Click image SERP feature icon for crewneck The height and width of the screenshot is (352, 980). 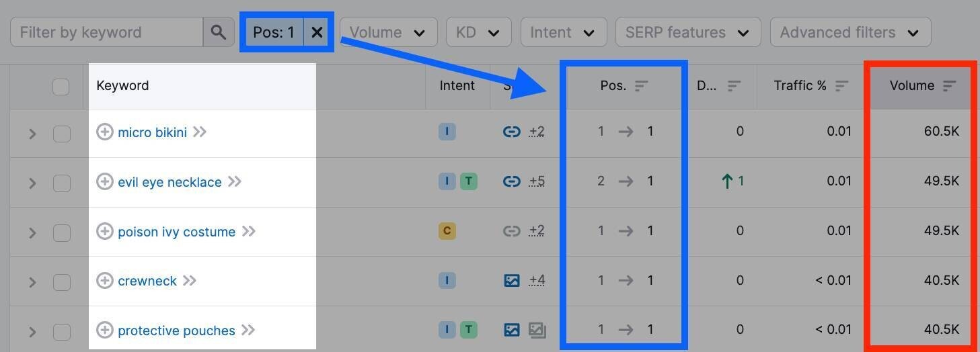(512, 280)
